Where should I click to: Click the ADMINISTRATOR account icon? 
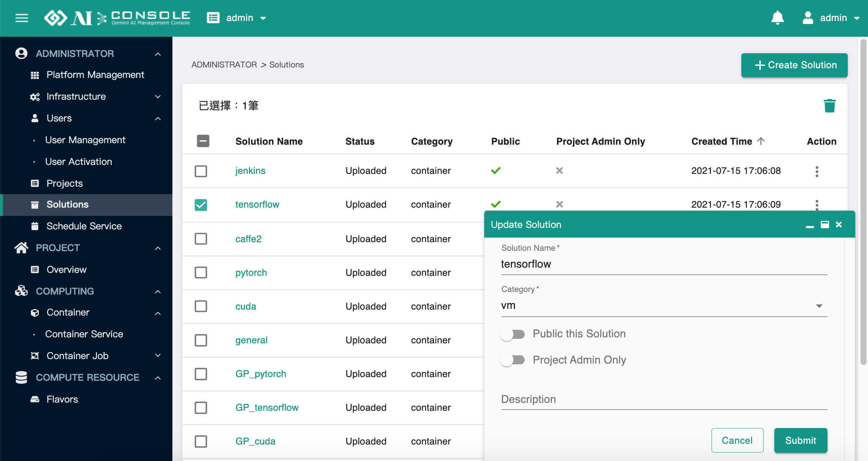coord(21,53)
